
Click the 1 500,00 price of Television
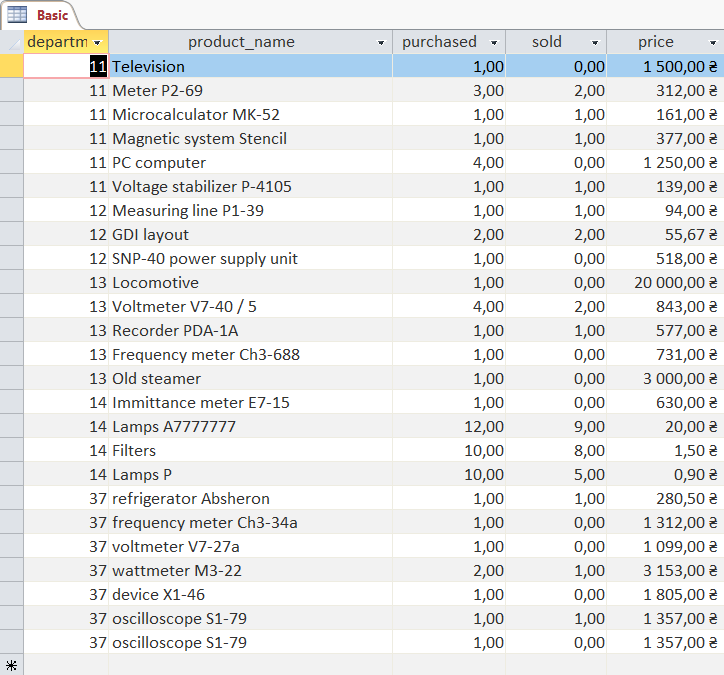tap(665, 66)
